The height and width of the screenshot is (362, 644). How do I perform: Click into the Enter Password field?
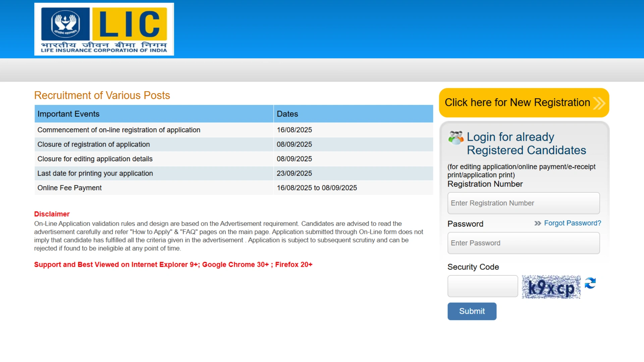[523, 243]
